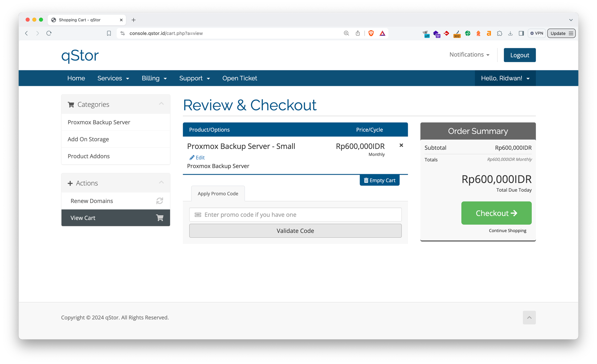597x364 pixels.
Task: Click the Subtotal label in Order Summary
Action: 435,148
